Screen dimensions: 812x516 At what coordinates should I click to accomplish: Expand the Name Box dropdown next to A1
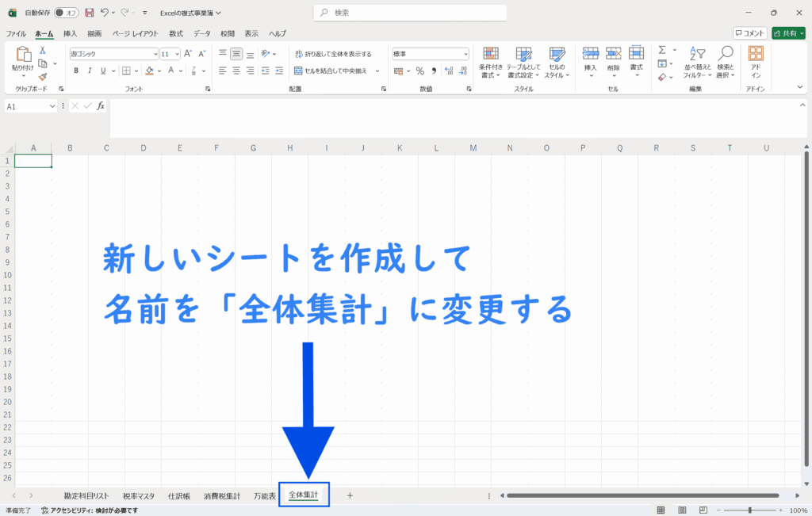(52, 106)
